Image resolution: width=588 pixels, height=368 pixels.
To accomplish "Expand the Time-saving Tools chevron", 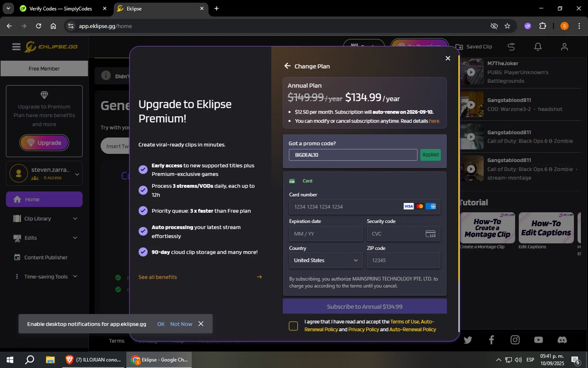I will tap(75, 277).
